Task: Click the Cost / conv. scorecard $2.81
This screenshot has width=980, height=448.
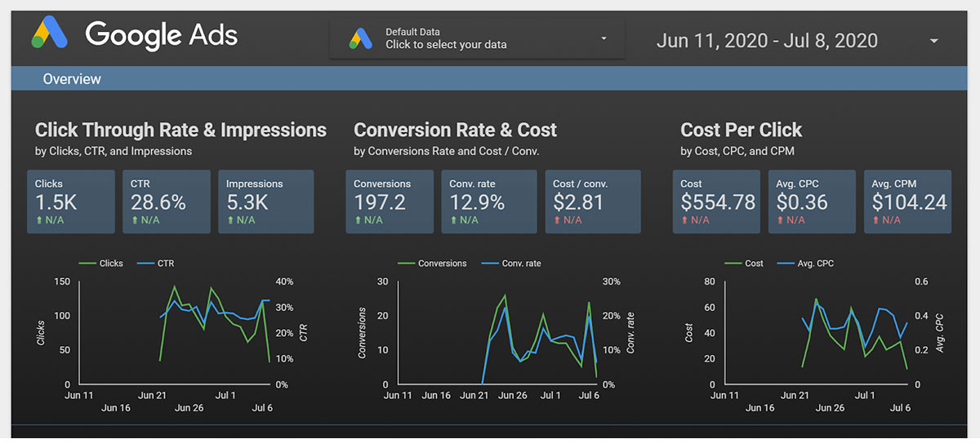Action: [x=592, y=202]
